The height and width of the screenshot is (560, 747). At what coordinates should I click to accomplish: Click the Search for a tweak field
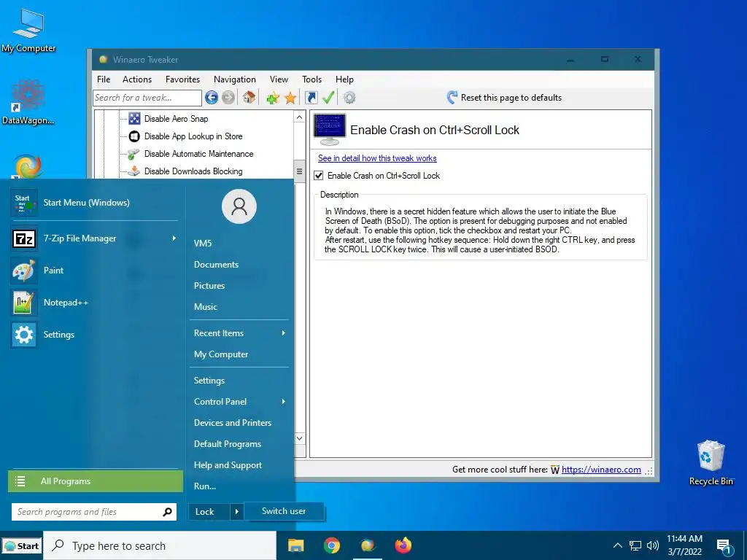click(x=147, y=98)
